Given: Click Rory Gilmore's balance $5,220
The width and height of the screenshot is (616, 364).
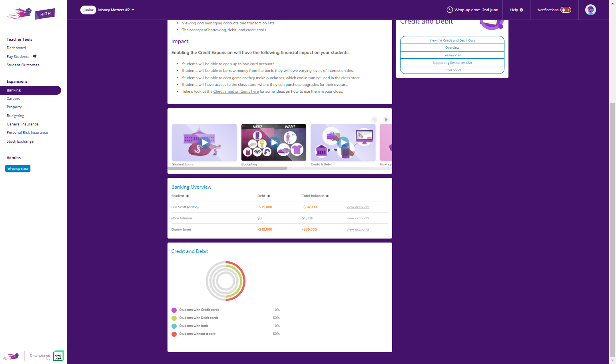Looking at the screenshot, I should point(307,218).
